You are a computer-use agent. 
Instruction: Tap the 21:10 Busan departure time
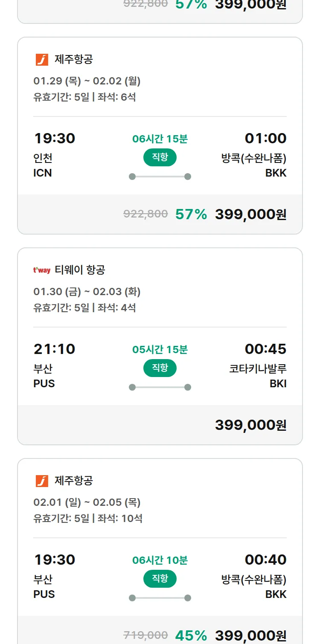tap(55, 349)
